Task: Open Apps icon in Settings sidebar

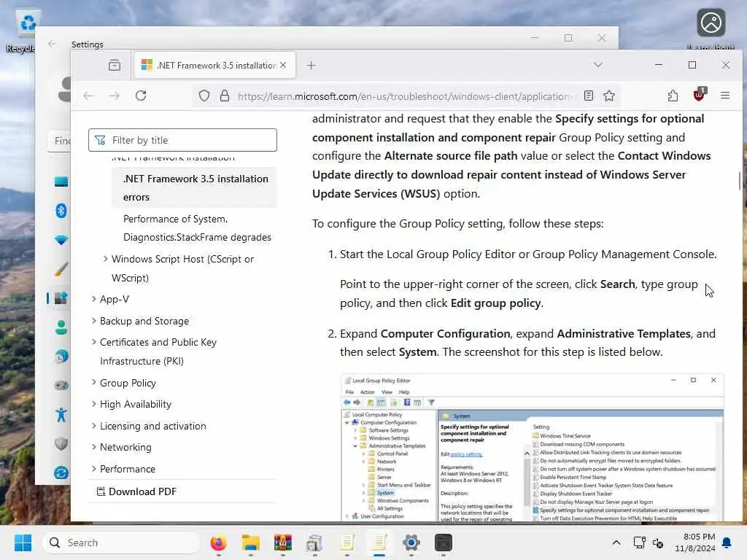Action: click(61, 298)
